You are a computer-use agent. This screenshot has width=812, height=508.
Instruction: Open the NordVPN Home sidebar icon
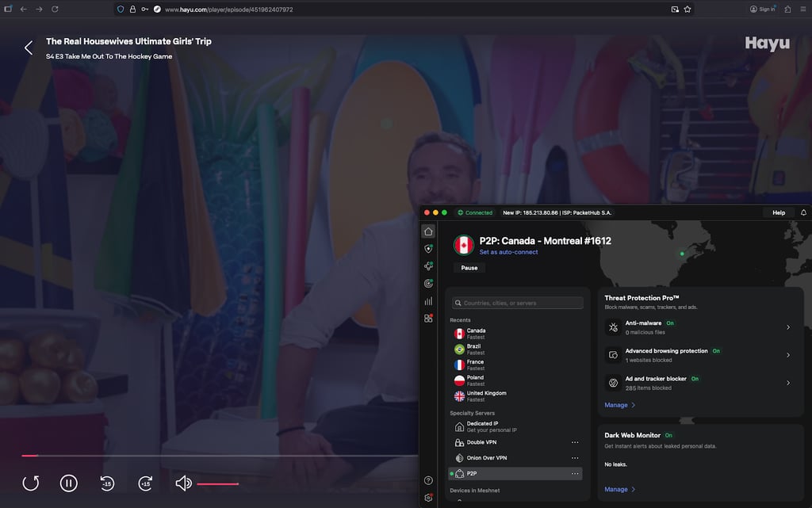[x=428, y=231]
